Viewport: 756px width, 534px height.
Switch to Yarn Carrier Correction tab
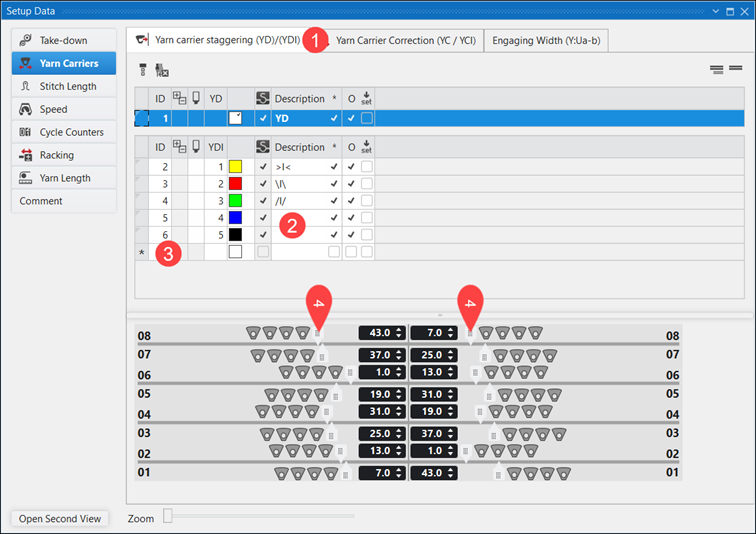[405, 41]
